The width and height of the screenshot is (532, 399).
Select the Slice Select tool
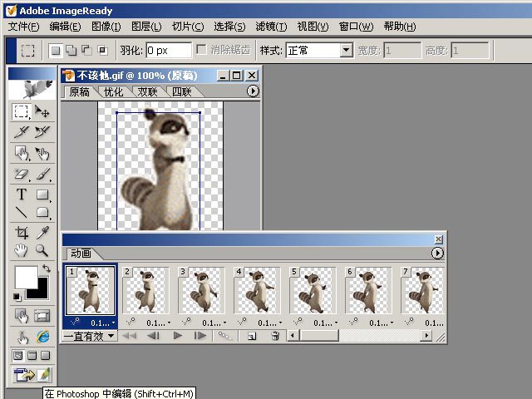tap(42, 132)
